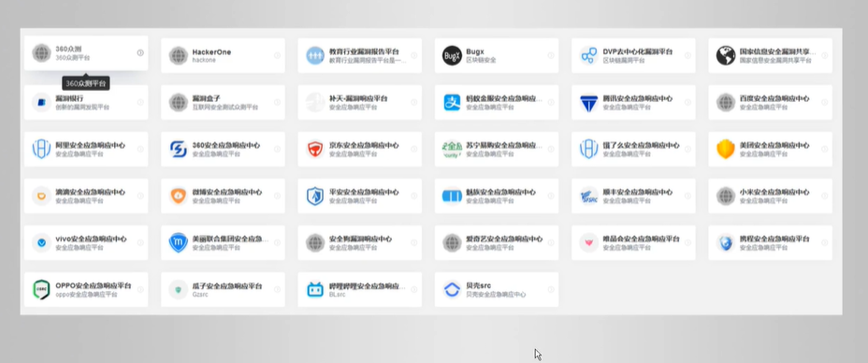Click the 腾讯安全应急响应中心 logo
868x363 pixels.
coord(589,102)
